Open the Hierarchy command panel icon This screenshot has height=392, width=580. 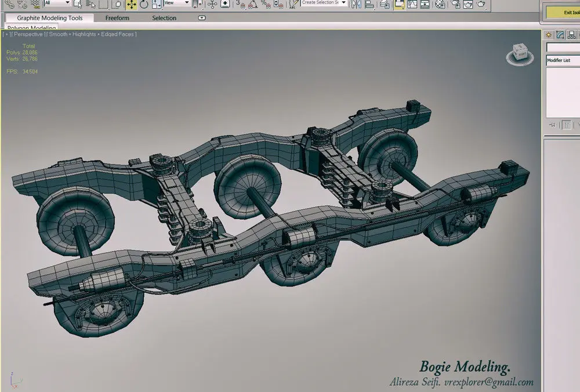pyautogui.click(x=571, y=35)
